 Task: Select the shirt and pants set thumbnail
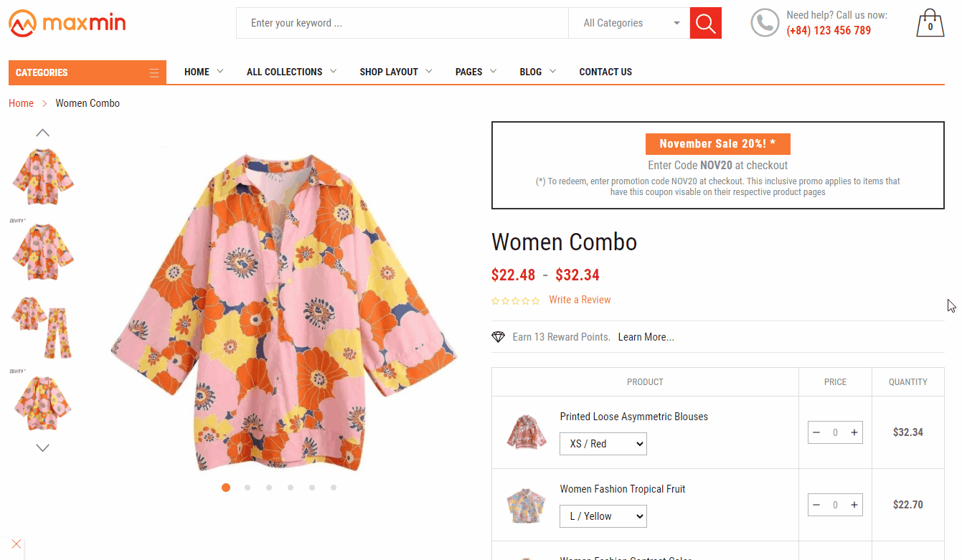tap(42, 327)
